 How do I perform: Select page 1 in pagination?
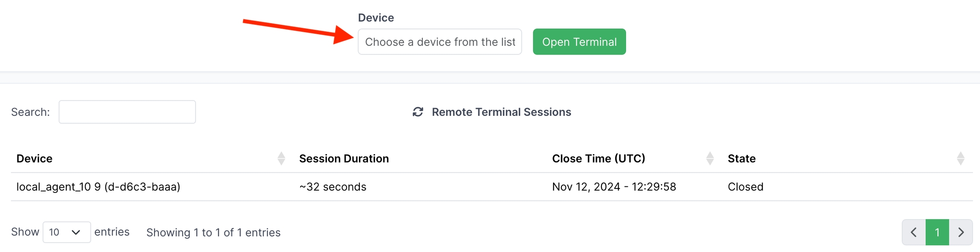click(937, 232)
